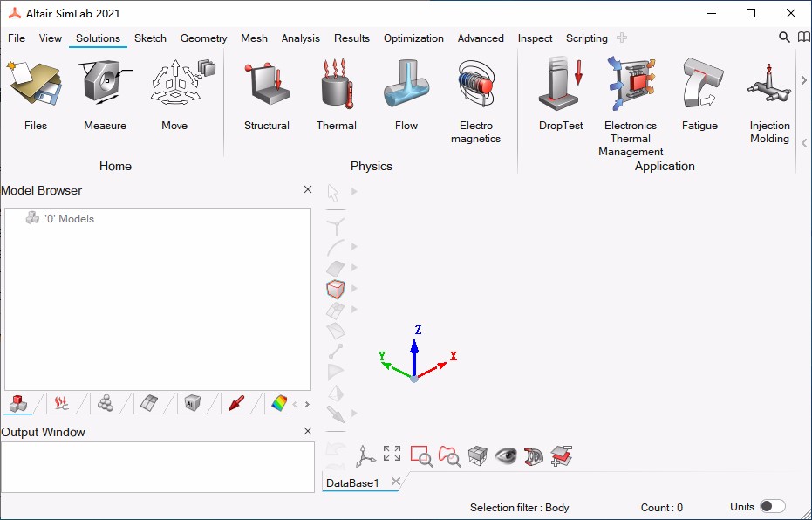The image size is (812, 520).
Task: Select the Structural solution icon
Action: (266, 85)
